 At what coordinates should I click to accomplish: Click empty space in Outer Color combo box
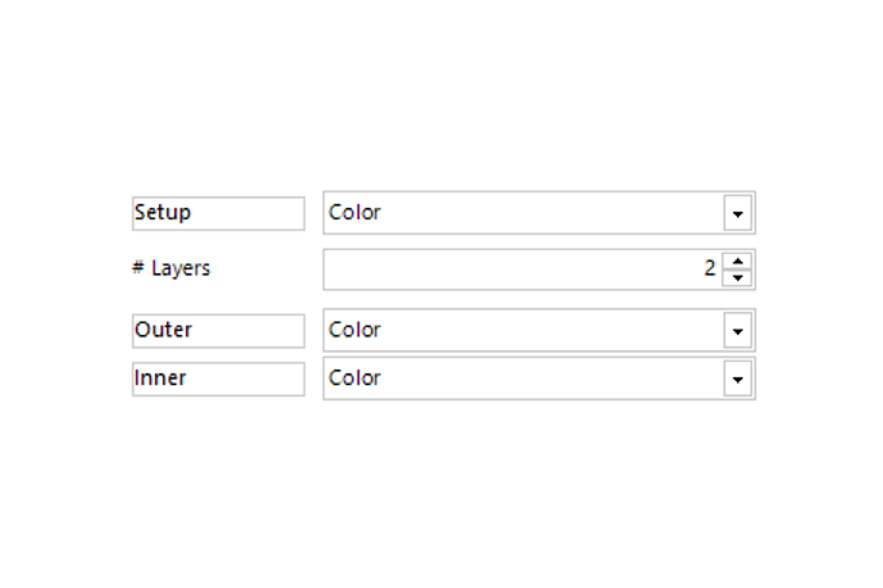pos(552,330)
